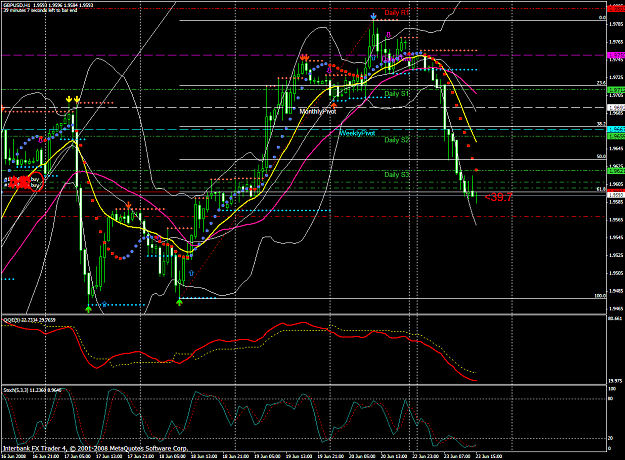Click the Daily S1 level label
Screen dimensions: 625x460
(397, 94)
